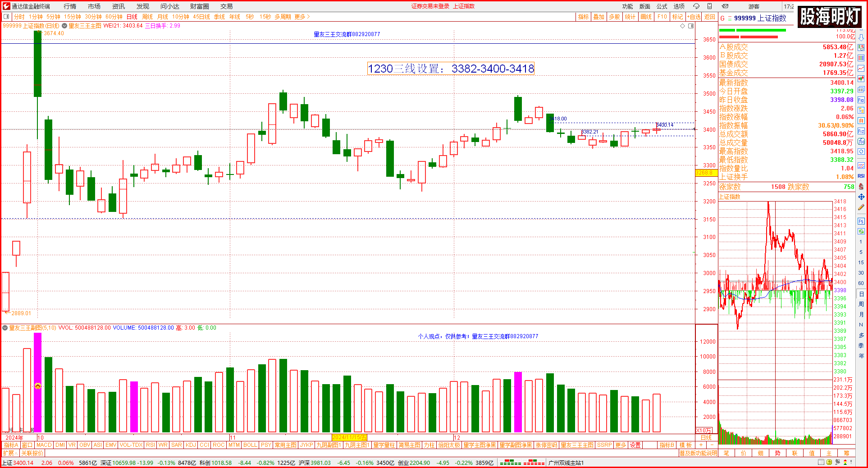Click the exclamation mark icon in status bar
This screenshot has width=868, height=468.
click(851, 463)
